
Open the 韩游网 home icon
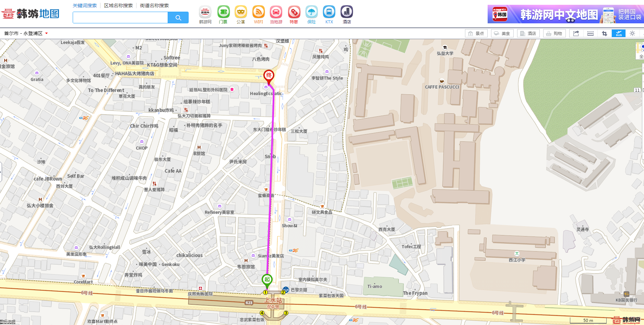(x=205, y=12)
